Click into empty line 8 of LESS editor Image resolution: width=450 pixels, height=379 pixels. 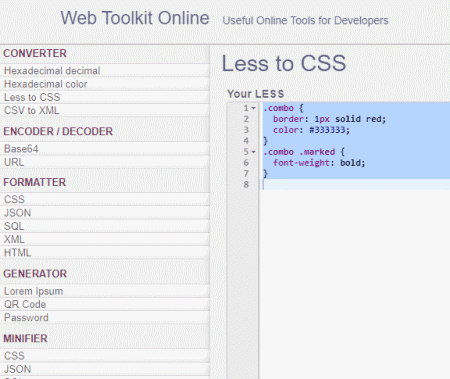355,184
